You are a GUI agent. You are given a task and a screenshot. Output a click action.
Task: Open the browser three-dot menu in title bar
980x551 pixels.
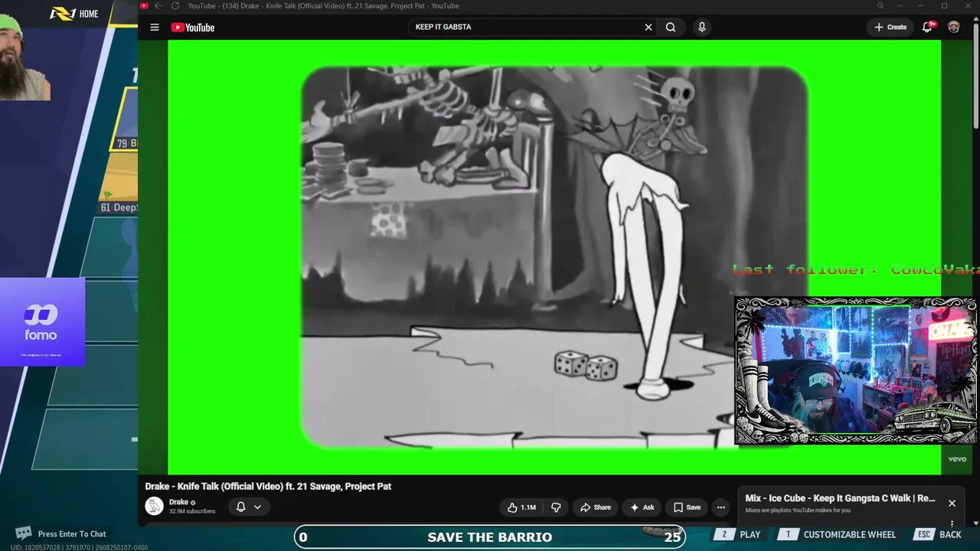[x=901, y=6]
